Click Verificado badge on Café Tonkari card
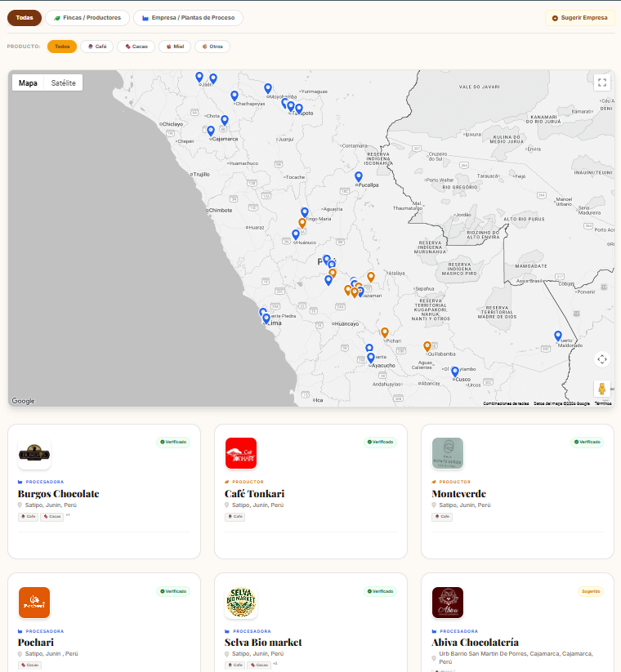621x672 pixels. pyautogui.click(x=380, y=442)
